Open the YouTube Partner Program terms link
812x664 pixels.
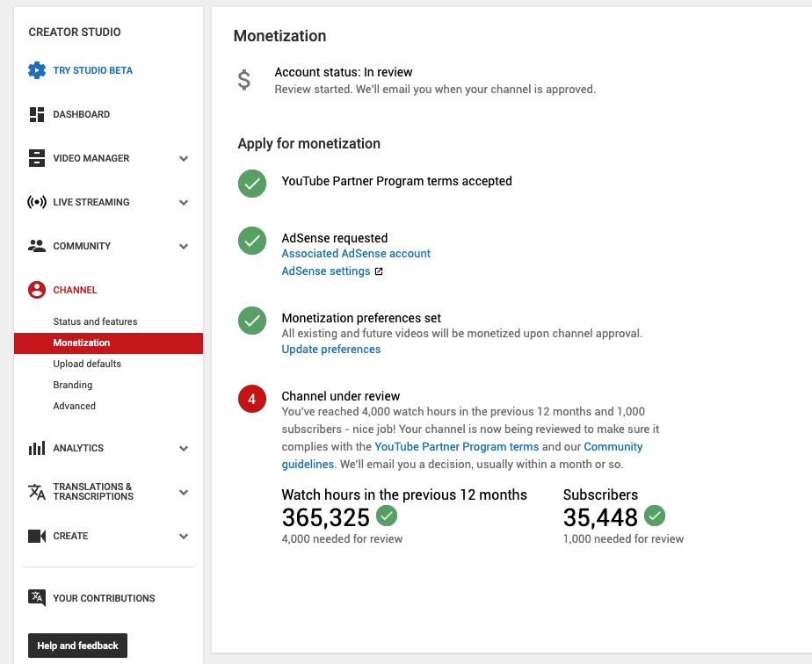(x=457, y=447)
